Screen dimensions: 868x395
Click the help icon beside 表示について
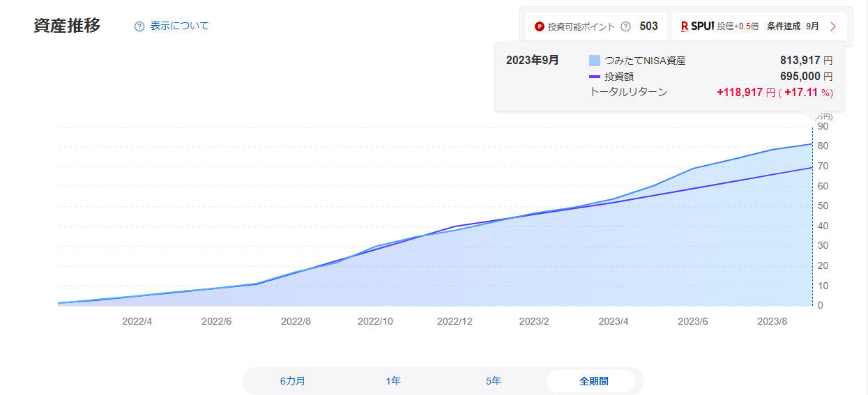pos(139,26)
